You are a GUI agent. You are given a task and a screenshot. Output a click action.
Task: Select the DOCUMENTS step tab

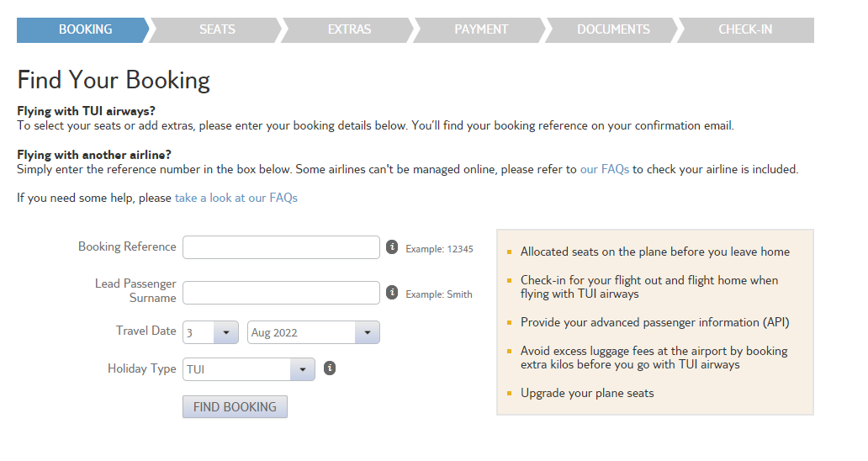coord(613,29)
